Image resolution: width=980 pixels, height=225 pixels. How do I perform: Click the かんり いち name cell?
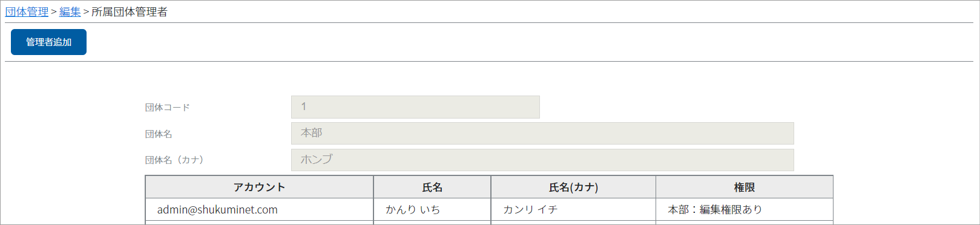point(432,210)
